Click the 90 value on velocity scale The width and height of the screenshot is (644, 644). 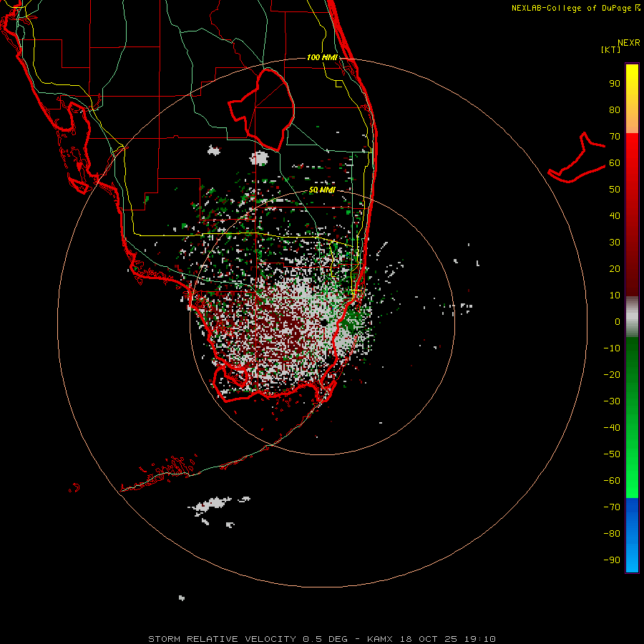615,84
